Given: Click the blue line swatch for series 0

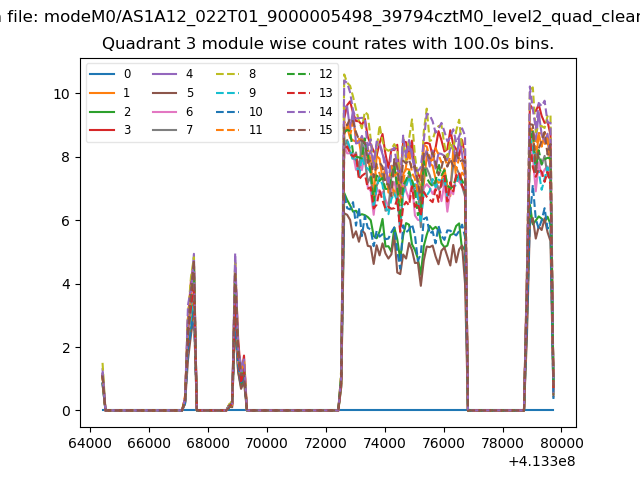Looking at the screenshot, I should [x=102, y=74].
